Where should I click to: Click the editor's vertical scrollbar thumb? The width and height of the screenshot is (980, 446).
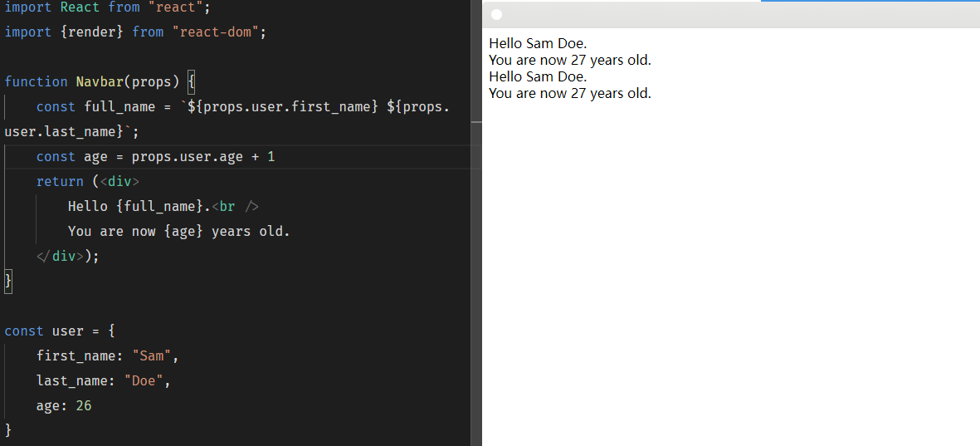(475, 122)
